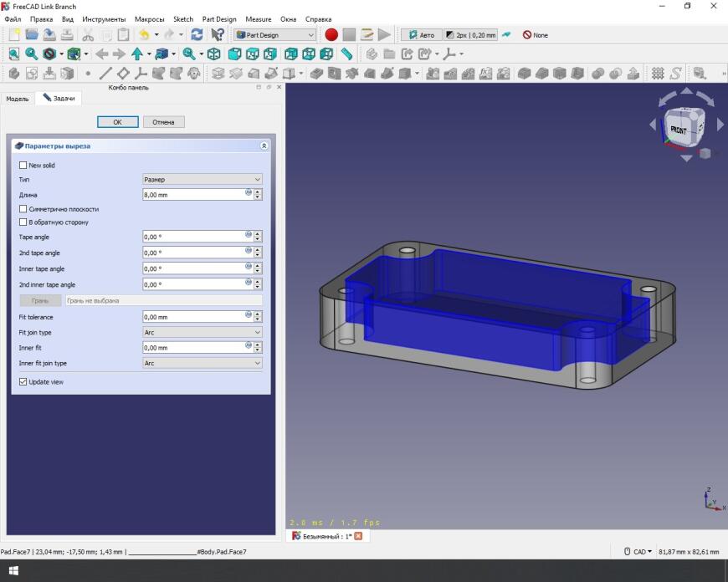728x582 pixels.
Task: Click the Длина input field
Action: pyautogui.click(x=194, y=195)
